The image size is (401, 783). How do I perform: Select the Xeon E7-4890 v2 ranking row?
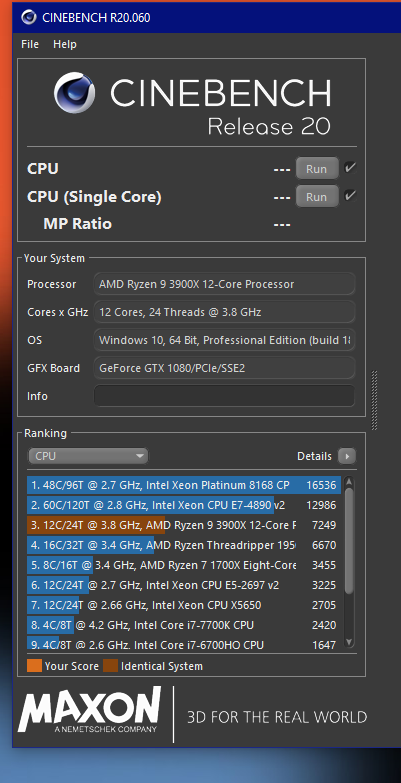pyautogui.click(x=184, y=505)
